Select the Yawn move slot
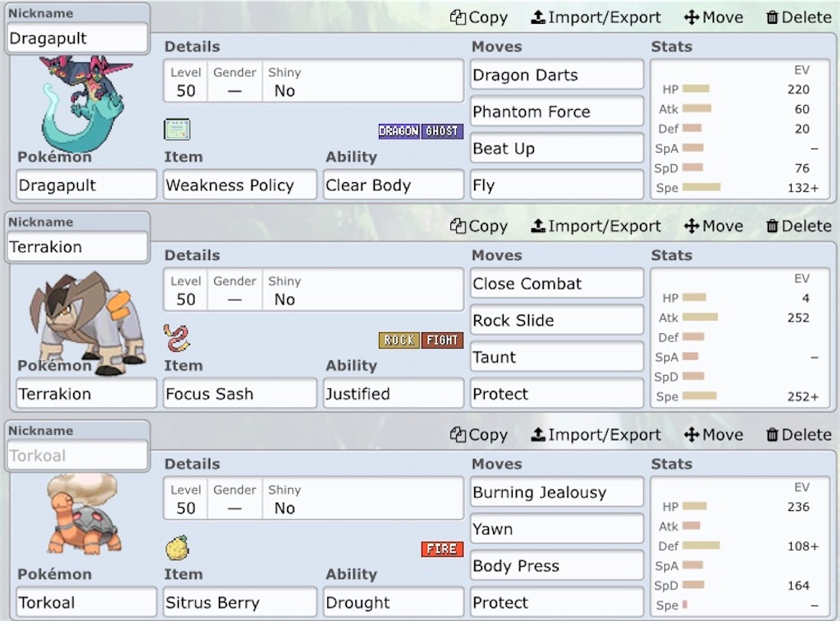 (557, 529)
